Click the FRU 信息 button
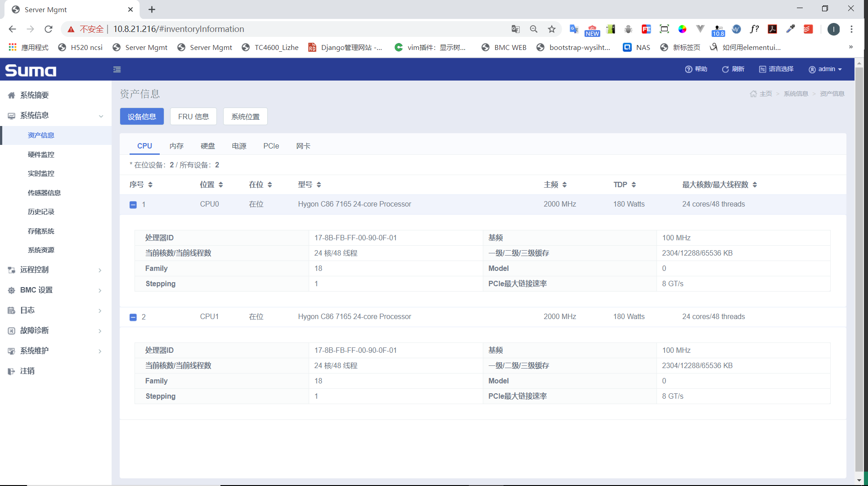Screen dimensions: 868x486 click(x=193, y=117)
